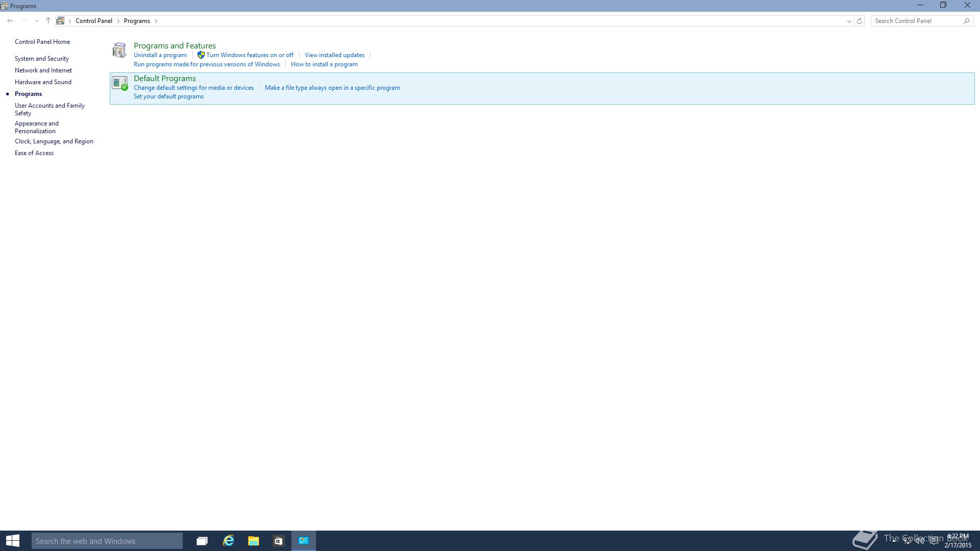Click the Control Panel icon in address bar
This screenshot has width=980, height=551.
[61, 21]
